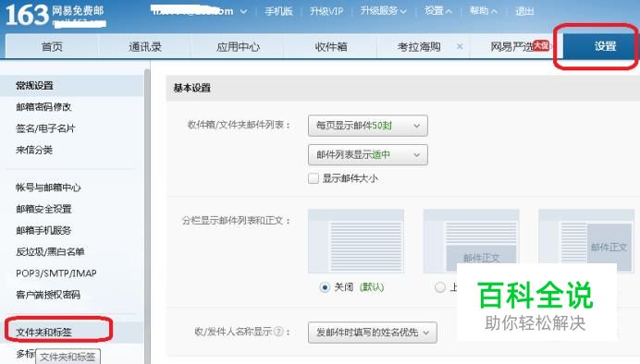Open the 收件箱 tab
The image size is (640, 364).
330,46
